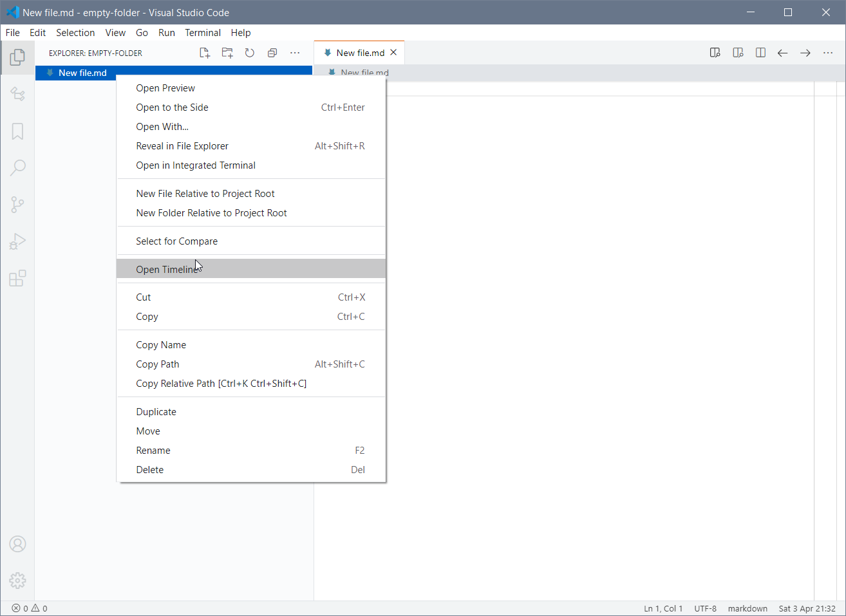Create a new folder in the Explorer
This screenshot has height=616, width=846.
click(227, 53)
